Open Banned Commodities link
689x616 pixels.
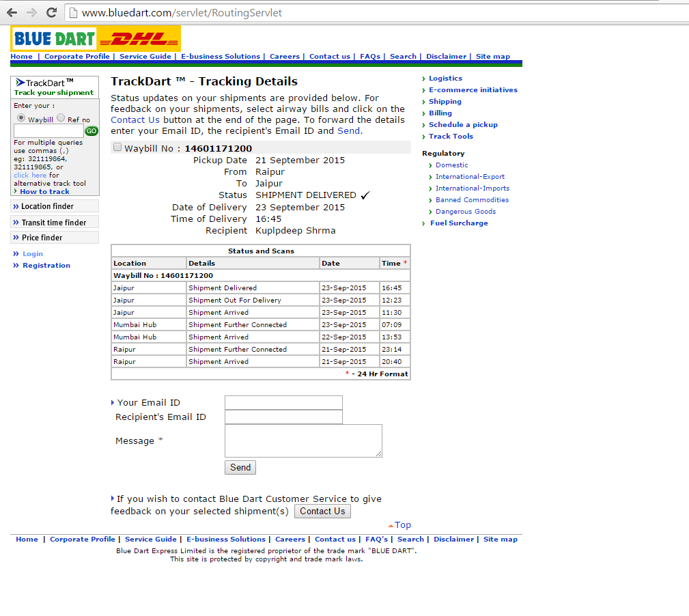[472, 200]
